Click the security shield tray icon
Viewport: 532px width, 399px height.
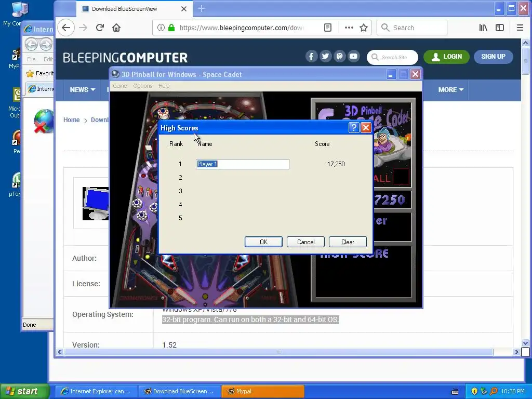(474, 391)
